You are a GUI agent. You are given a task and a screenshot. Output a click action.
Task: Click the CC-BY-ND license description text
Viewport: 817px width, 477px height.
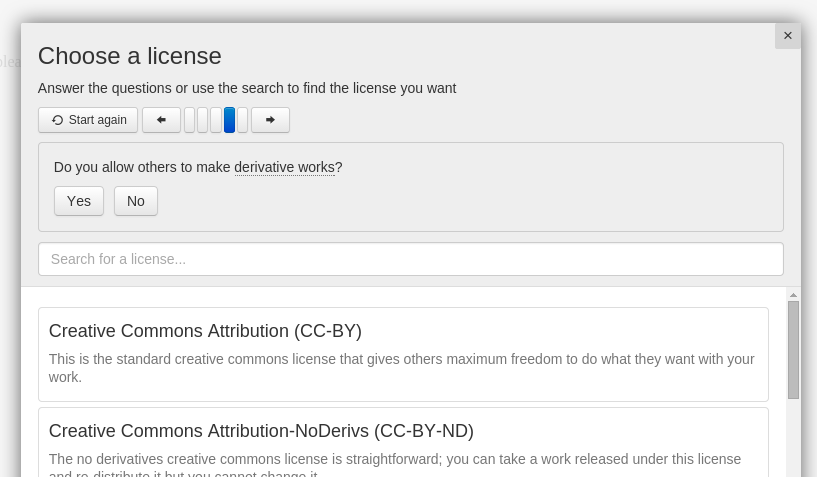395,459
